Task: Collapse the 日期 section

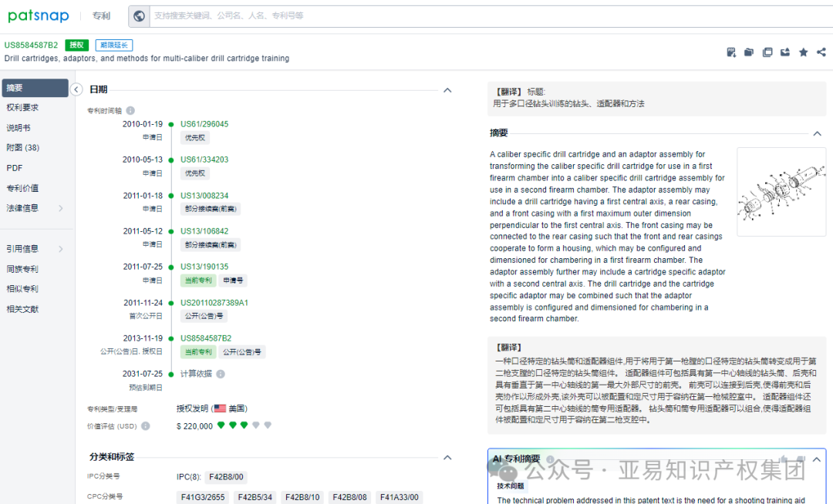Action: (447, 89)
